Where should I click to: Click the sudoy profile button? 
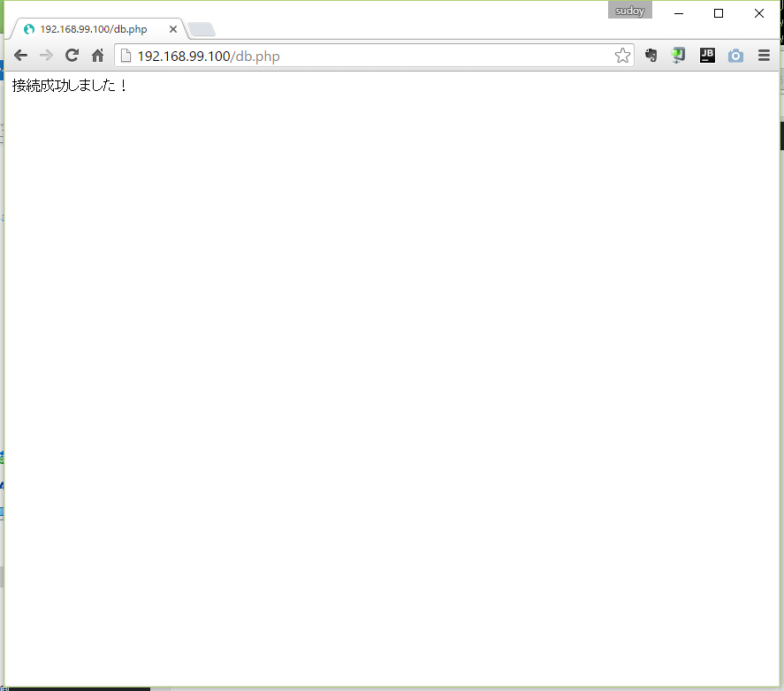click(x=629, y=11)
